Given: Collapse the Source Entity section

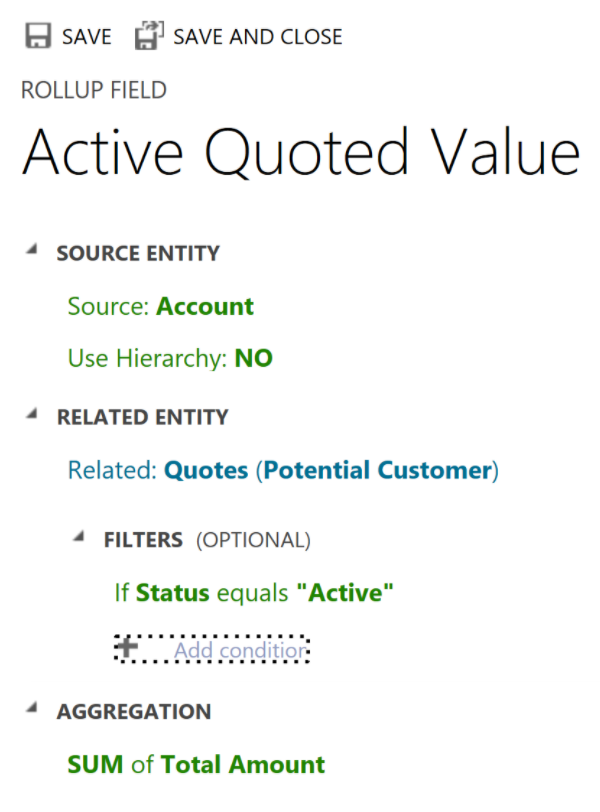Looking at the screenshot, I should tap(32, 251).
